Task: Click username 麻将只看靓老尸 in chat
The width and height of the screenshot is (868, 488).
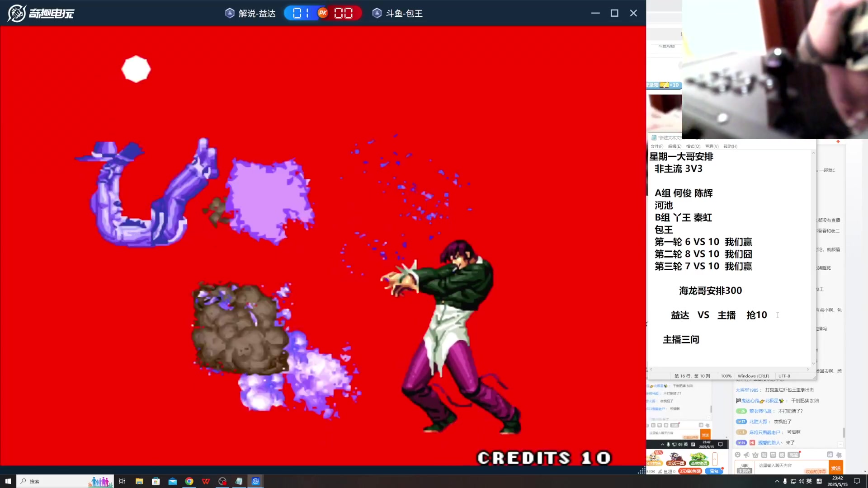Action: (764, 432)
